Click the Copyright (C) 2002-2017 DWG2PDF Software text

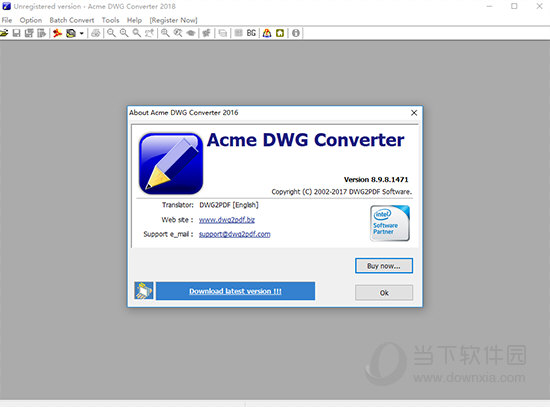pyautogui.click(x=342, y=192)
